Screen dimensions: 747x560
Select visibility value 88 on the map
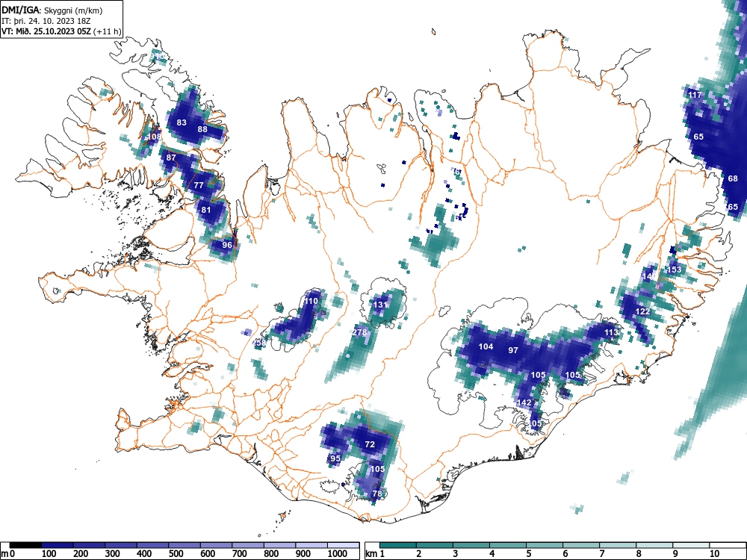coord(202,129)
